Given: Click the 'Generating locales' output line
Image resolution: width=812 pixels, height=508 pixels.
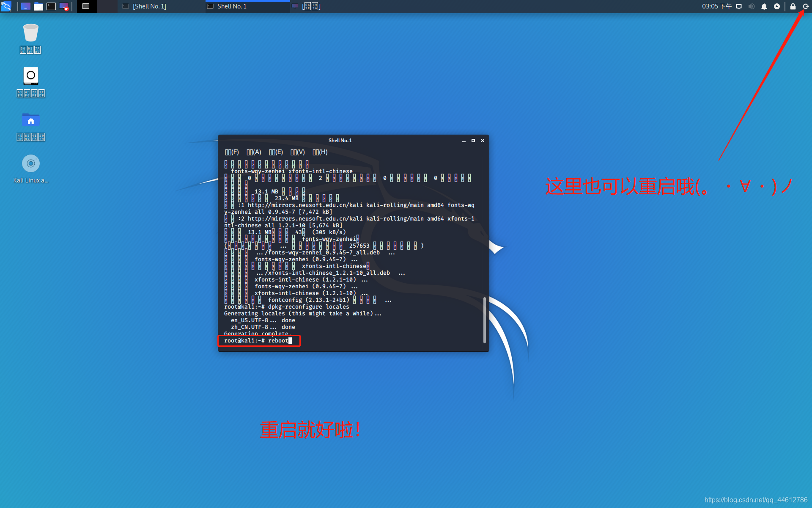Looking at the screenshot, I should (303, 314).
